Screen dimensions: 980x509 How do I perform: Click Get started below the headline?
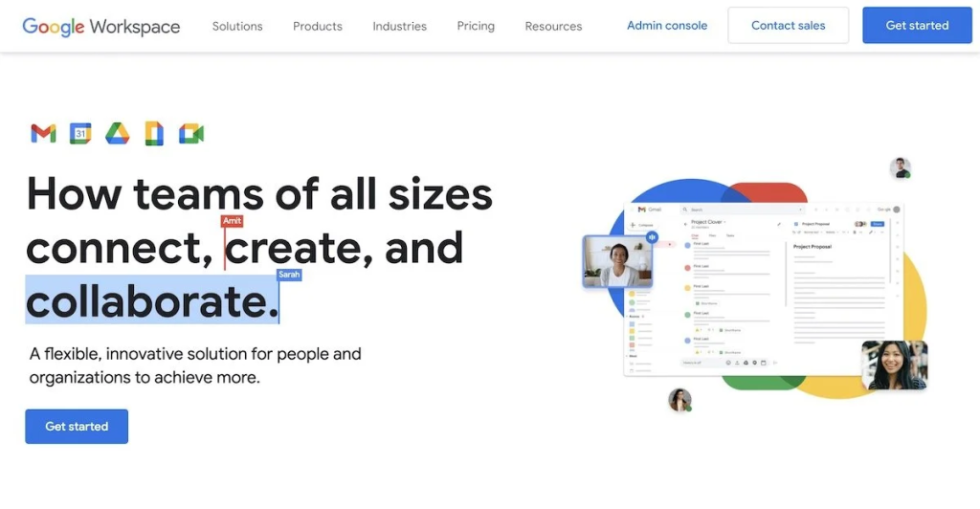pyautogui.click(x=77, y=427)
